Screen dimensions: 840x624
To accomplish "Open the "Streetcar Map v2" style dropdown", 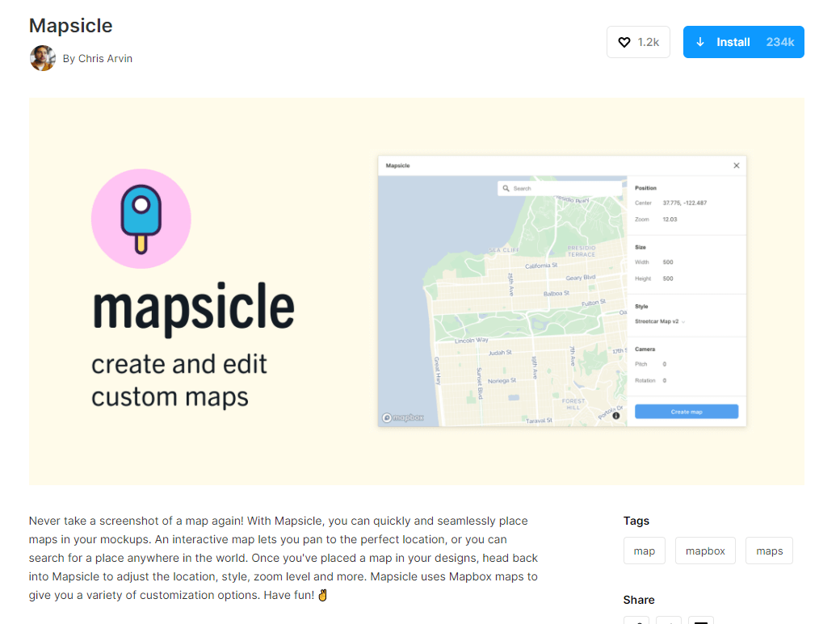I will coord(659,321).
